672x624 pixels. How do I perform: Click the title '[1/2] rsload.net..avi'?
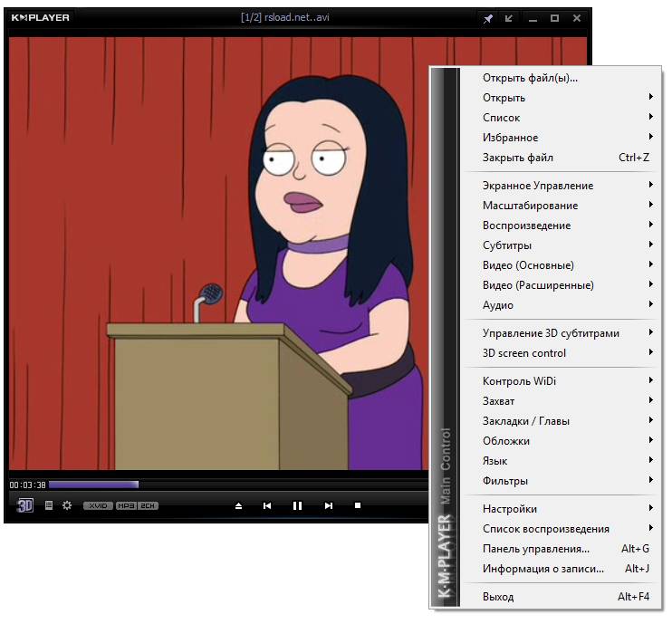pyautogui.click(x=285, y=17)
